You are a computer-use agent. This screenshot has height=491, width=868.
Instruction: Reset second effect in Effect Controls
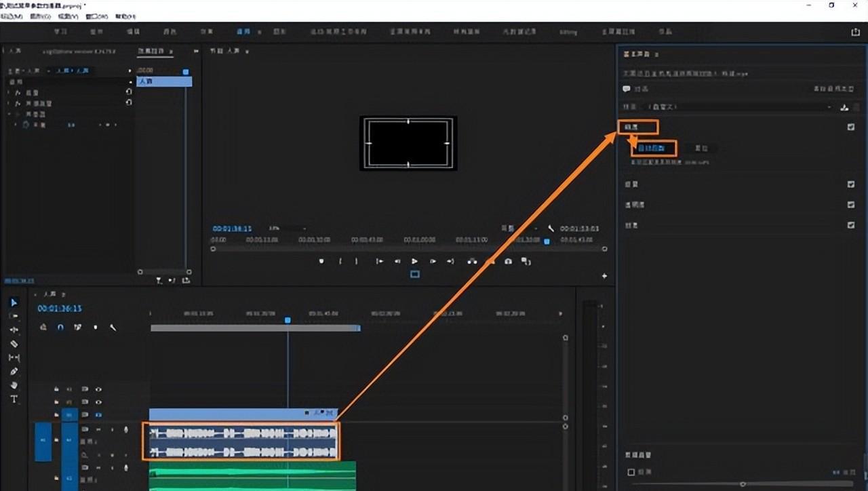tap(129, 102)
